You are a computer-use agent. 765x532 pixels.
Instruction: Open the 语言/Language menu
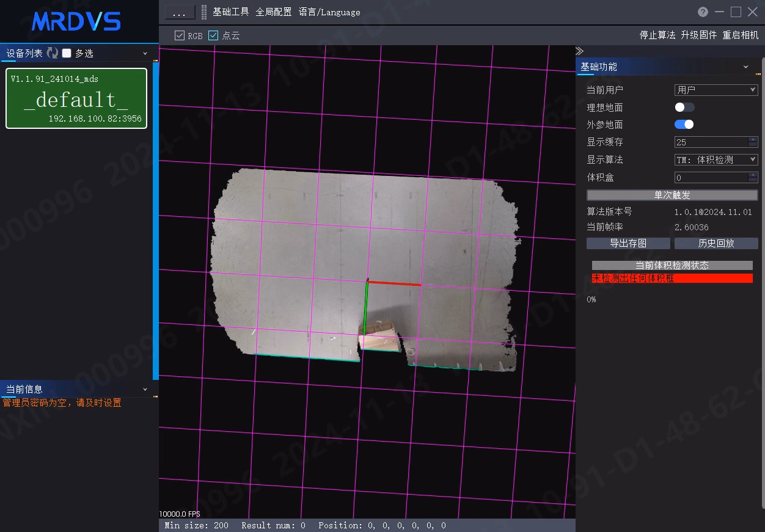click(x=329, y=12)
